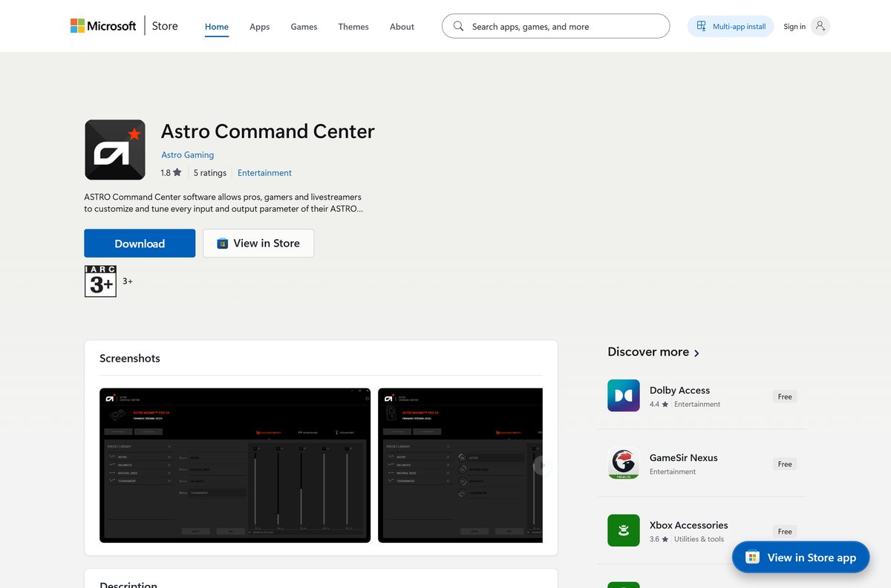Click the Free button for Dolby Access

click(x=785, y=396)
